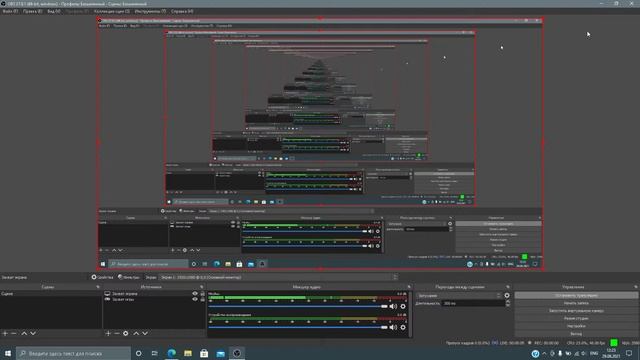
Task: Hide the Захват экрана source with eye
Action: [195, 293]
